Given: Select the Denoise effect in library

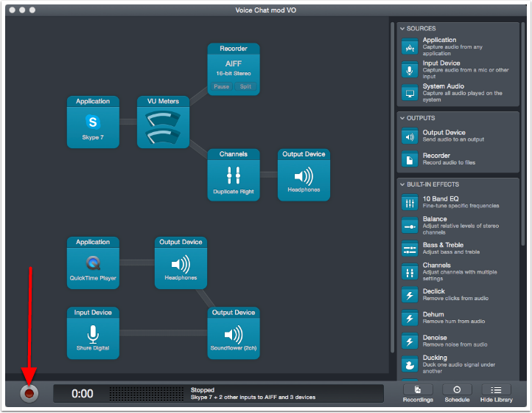Looking at the screenshot, I should click(x=457, y=339).
